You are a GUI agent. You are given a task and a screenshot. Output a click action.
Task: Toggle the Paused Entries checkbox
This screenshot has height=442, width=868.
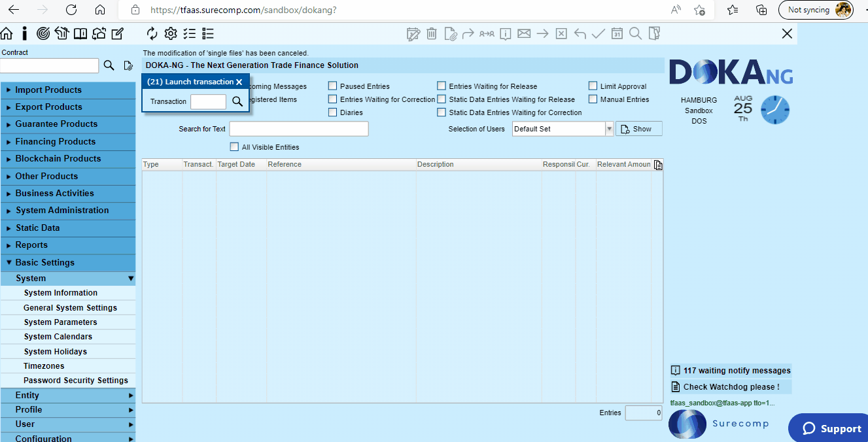click(333, 86)
